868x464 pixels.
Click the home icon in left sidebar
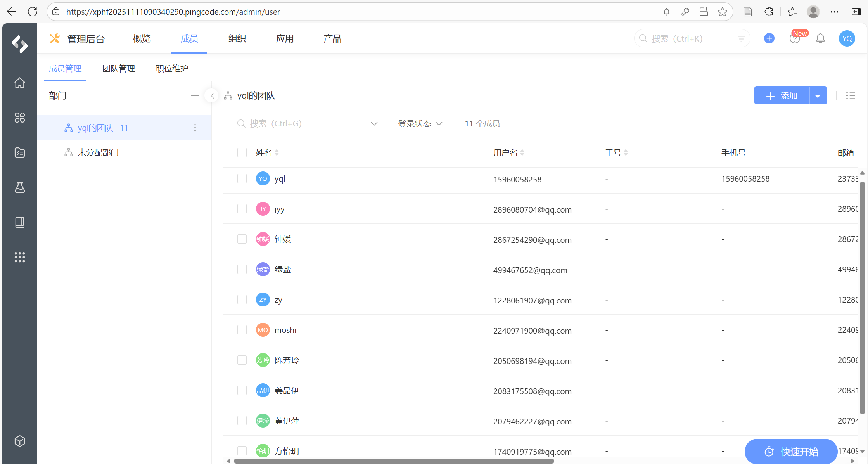click(x=20, y=83)
